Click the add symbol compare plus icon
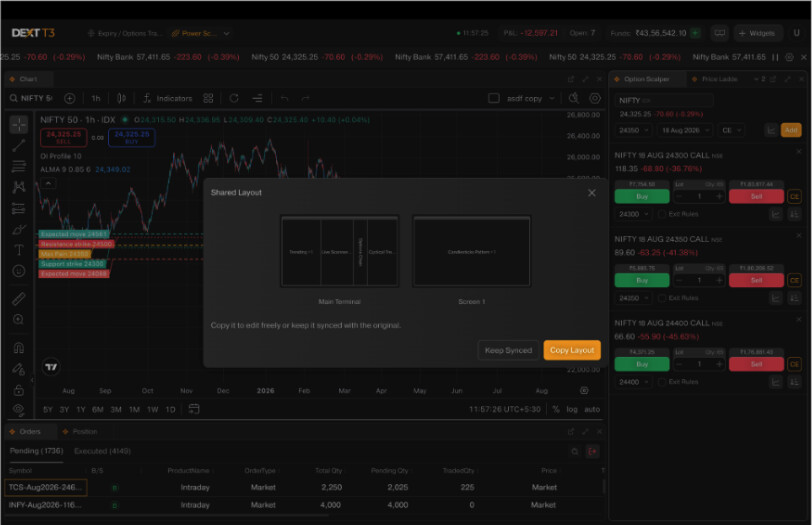812x525 pixels. coord(69,98)
